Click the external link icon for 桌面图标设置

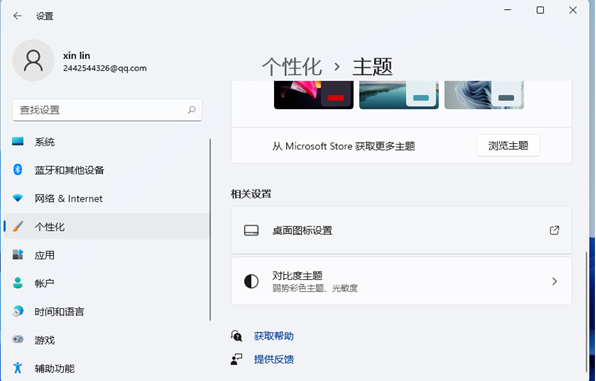pyautogui.click(x=554, y=230)
